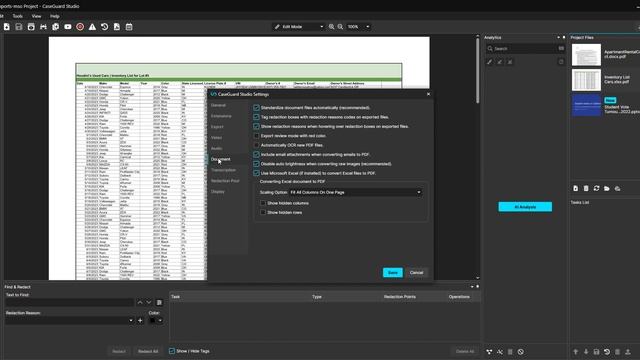
Task: Click the undo icon in Tasks List toolbar
Action: [607, 352]
